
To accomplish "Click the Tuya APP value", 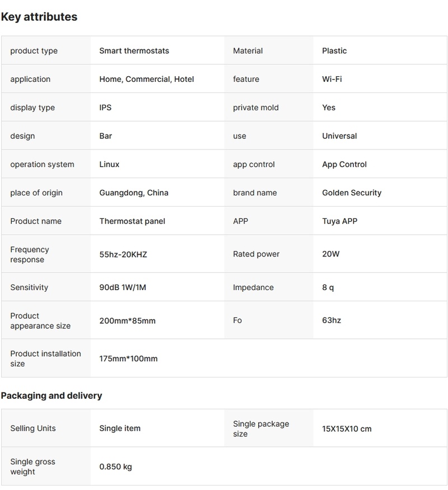I will [x=339, y=221].
